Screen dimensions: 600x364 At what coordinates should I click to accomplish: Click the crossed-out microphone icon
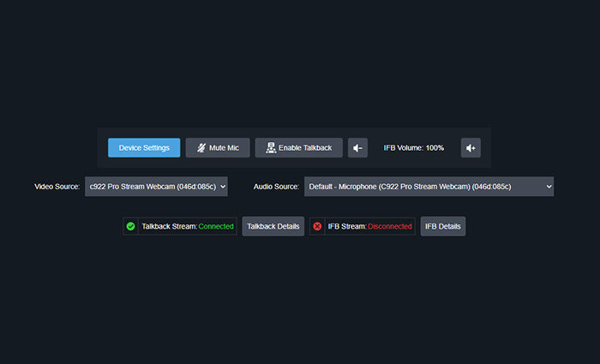201,148
